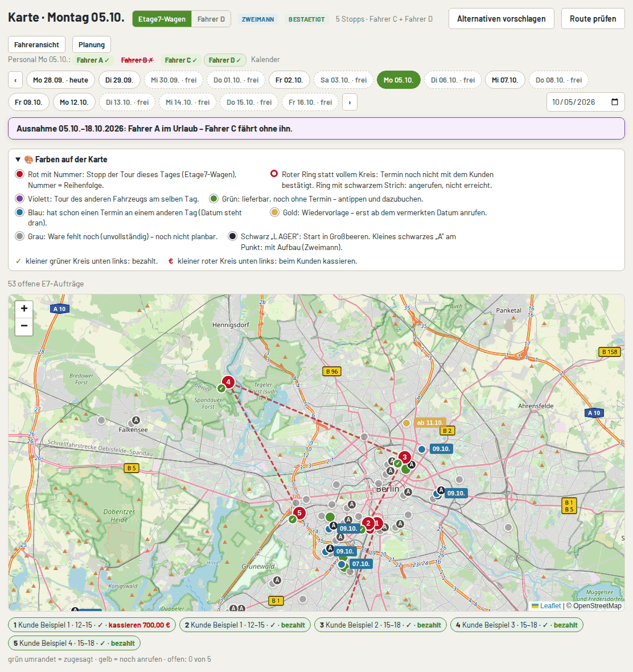Zoom out on the map
This screenshot has height=672, width=633.
pyautogui.click(x=24, y=326)
